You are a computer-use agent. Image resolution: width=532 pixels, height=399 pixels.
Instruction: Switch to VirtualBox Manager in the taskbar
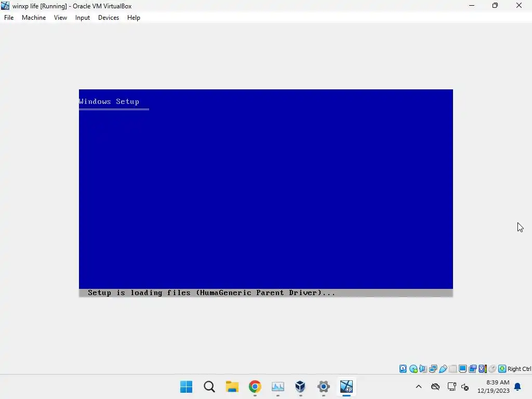coord(301,387)
